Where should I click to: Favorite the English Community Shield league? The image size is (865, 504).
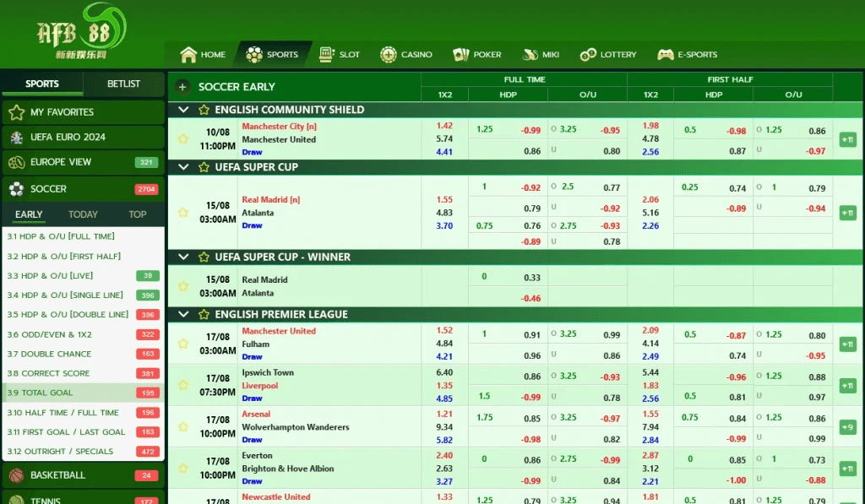(204, 110)
